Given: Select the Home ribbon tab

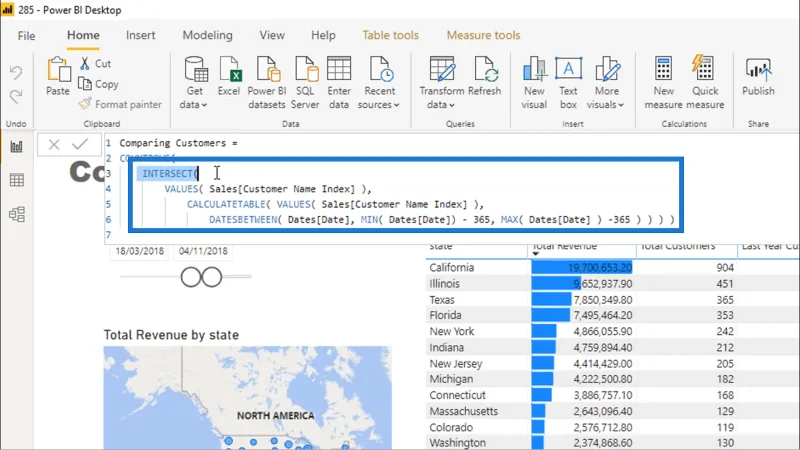Looking at the screenshot, I should click(x=83, y=35).
